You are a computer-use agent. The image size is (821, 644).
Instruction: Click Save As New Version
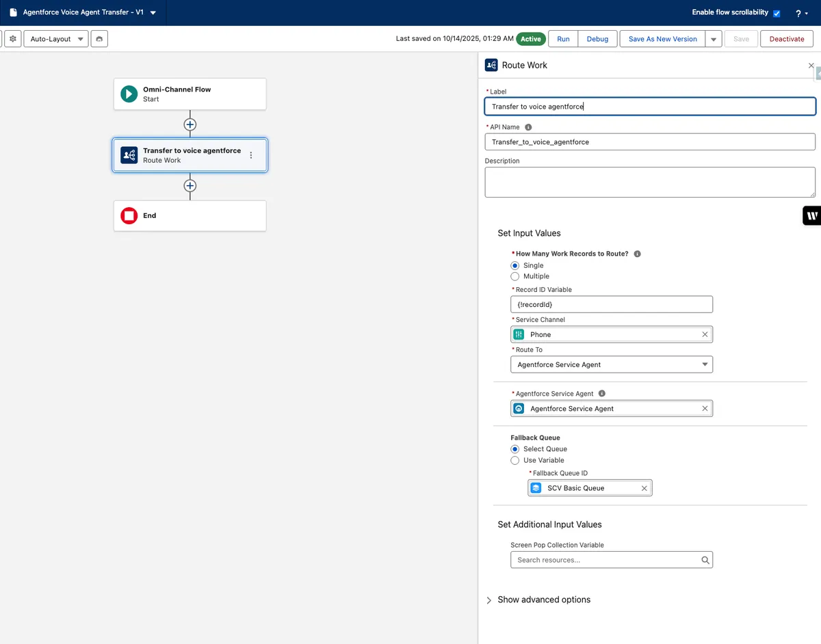[x=662, y=39]
